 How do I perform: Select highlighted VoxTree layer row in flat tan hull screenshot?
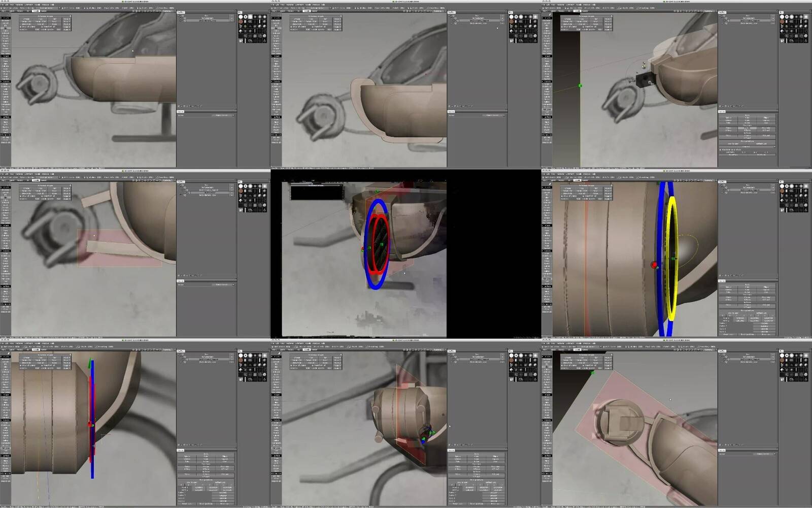pos(207,20)
